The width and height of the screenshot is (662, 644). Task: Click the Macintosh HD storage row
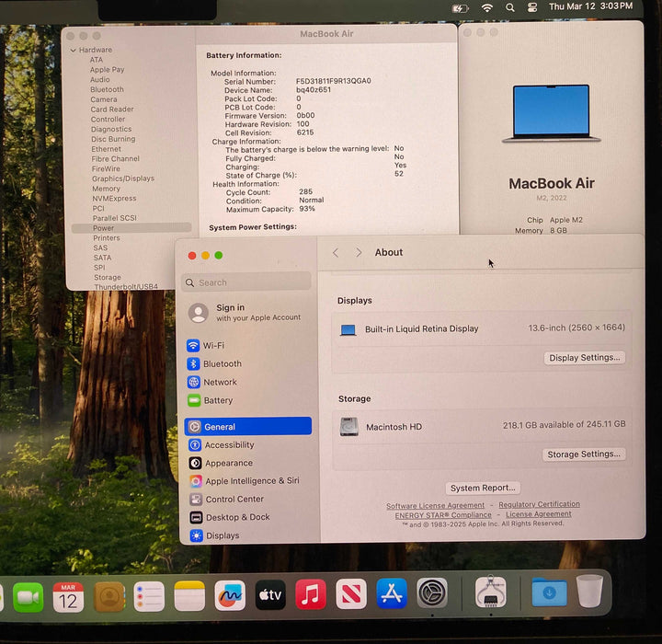click(482, 426)
